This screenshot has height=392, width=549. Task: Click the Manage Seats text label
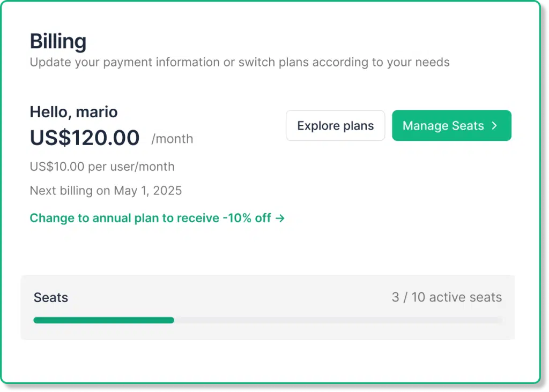click(443, 125)
